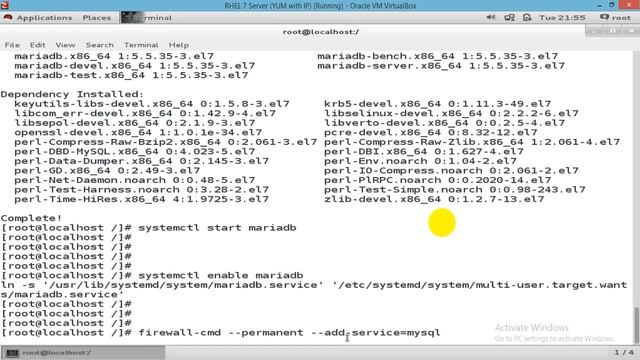
Task: Click the Terminal tab in GNOME top bar
Action: point(147,18)
